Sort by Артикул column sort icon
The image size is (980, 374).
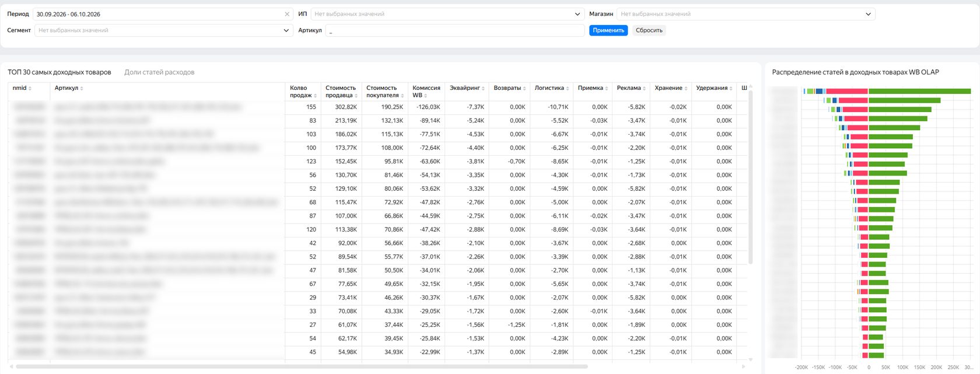coord(82,88)
